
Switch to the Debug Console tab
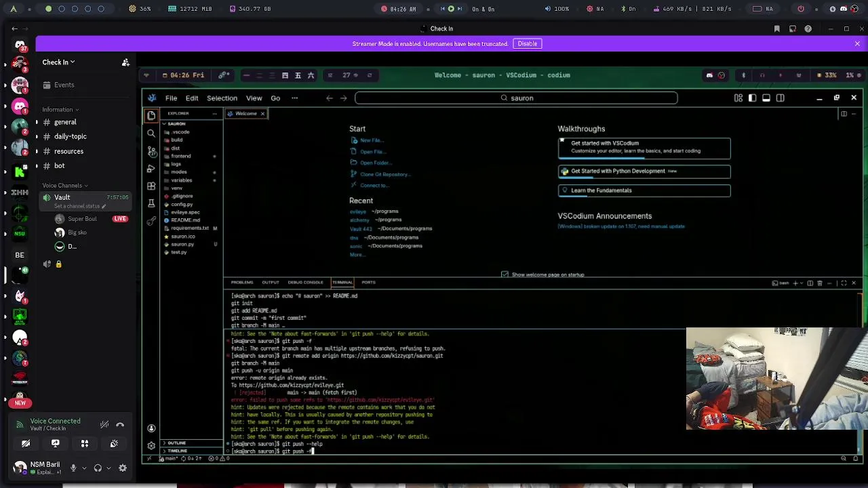305,283
